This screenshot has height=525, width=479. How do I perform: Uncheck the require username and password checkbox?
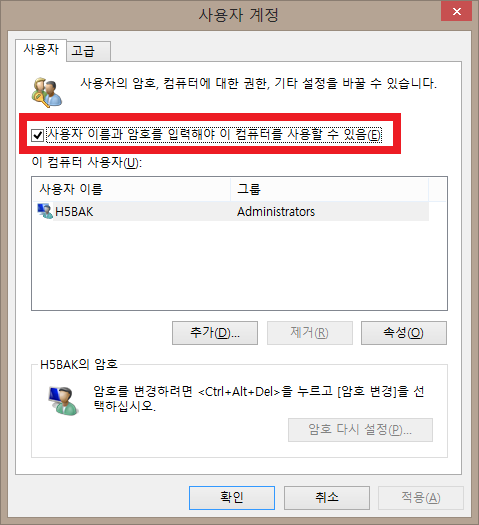[37, 135]
